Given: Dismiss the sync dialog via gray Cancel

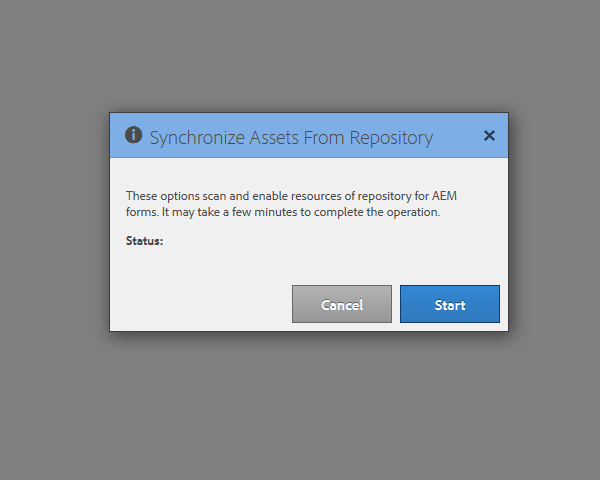Looking at the screenshot, I should tap(342, 304).
